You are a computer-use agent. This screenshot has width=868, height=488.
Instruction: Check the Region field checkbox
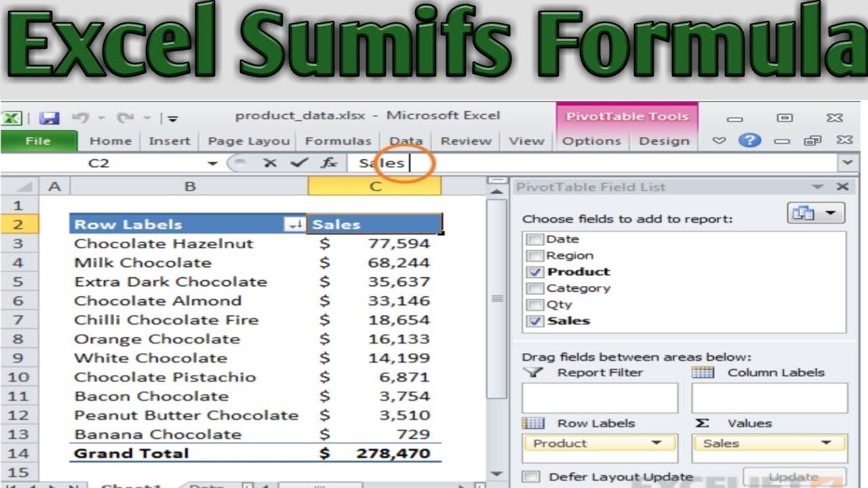point(536,256)
